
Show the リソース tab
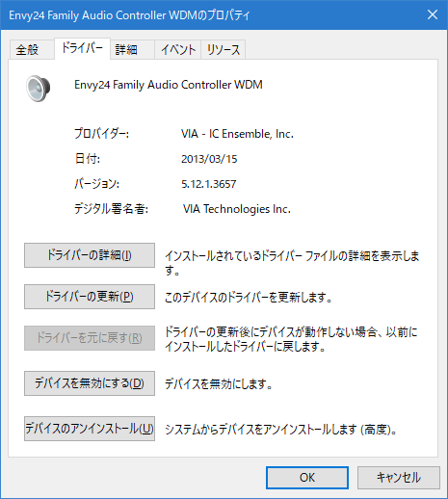(224, 49)
